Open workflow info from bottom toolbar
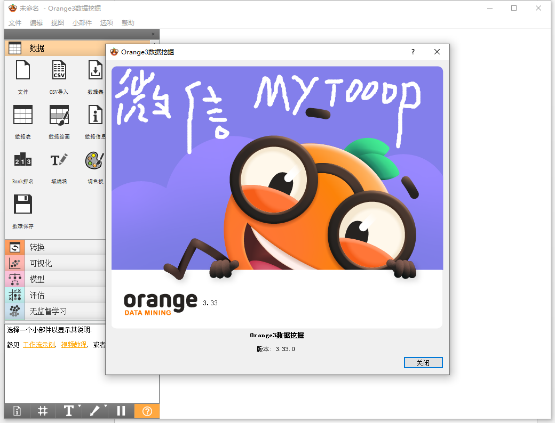The width and height of the screenshot is (555, 423). point(17,411)
